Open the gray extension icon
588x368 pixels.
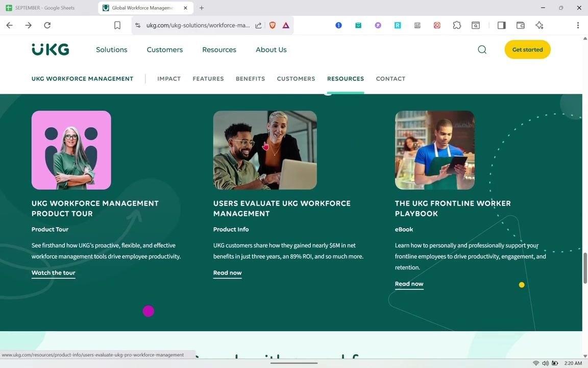pos(418,25)
